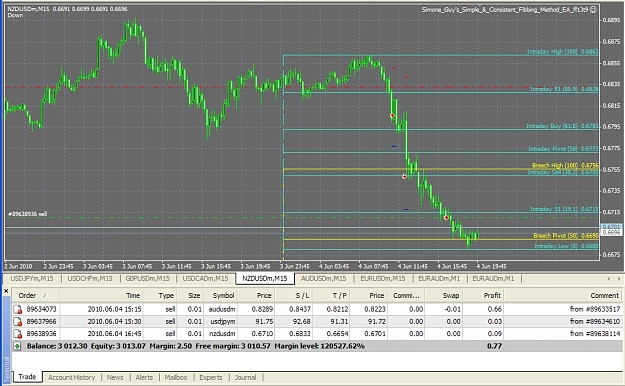Select the usdjpym symbol cell

coord(223,321)
